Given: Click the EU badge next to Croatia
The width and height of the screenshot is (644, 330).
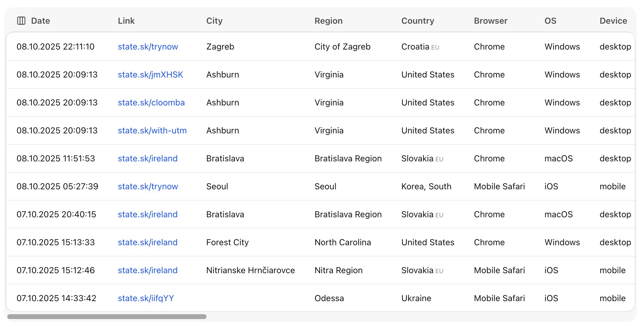Looking at the screenshot, I should click(x=435, y=47).
